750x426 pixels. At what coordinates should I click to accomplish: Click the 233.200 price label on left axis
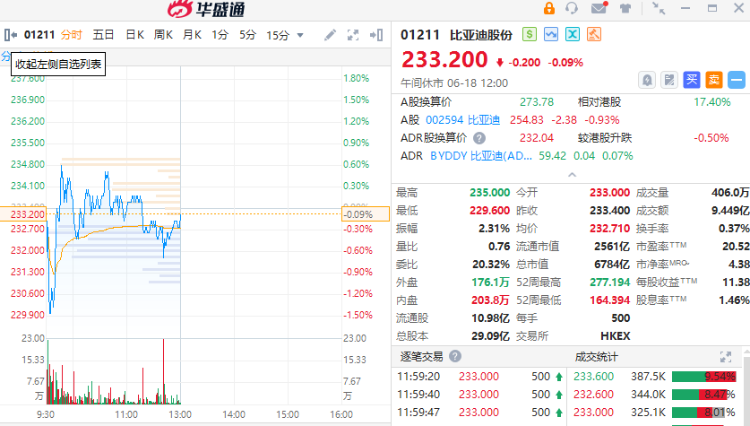pos(23,214)
